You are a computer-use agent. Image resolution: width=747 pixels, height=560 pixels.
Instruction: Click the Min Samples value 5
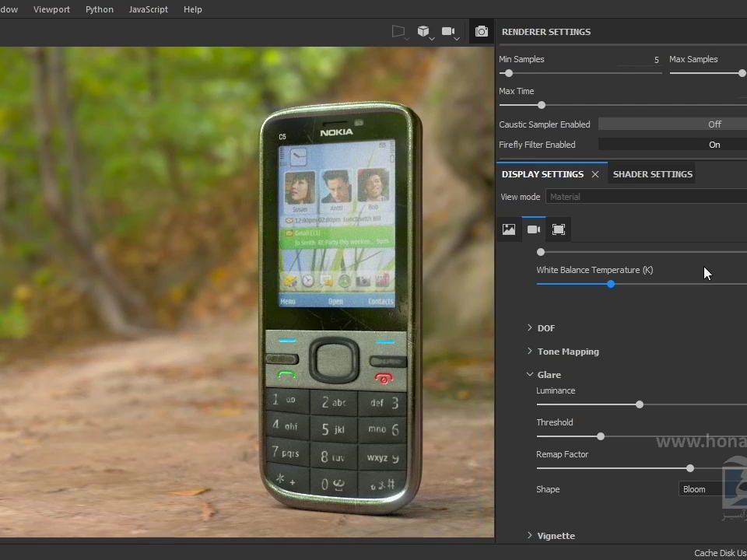click(657, 60)
